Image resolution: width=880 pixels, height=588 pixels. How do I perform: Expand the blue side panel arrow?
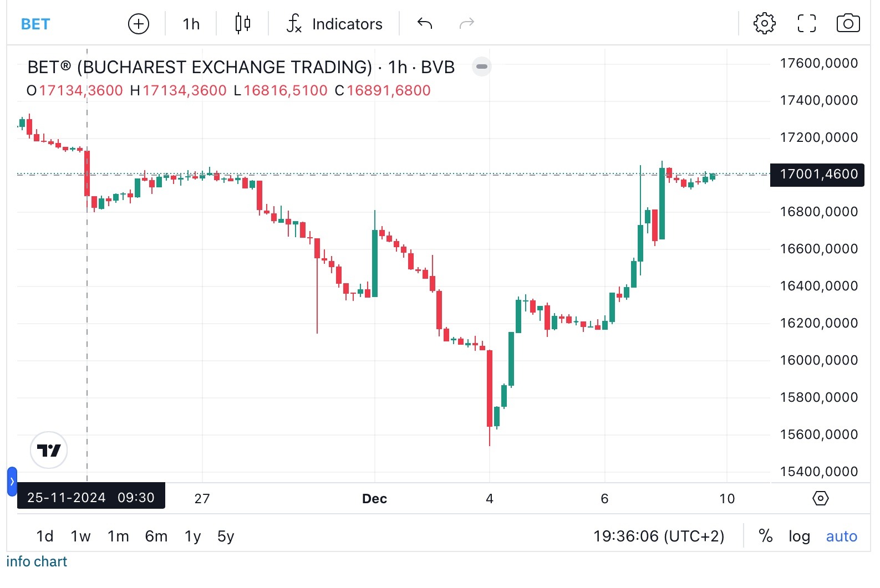point(12,481)
